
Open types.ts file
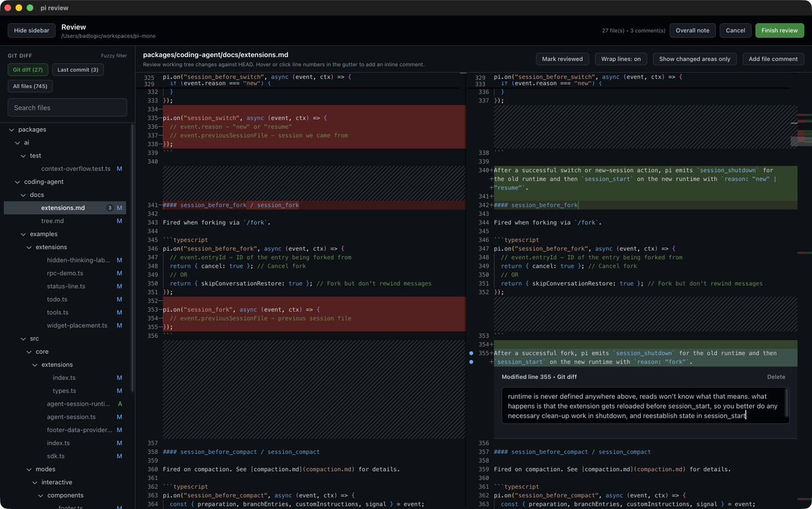click(65, 391)
